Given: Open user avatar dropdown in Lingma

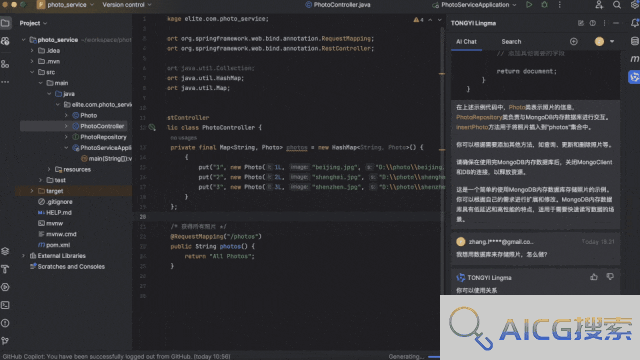Looking at the screenshot, I should [x=612, y=41].
